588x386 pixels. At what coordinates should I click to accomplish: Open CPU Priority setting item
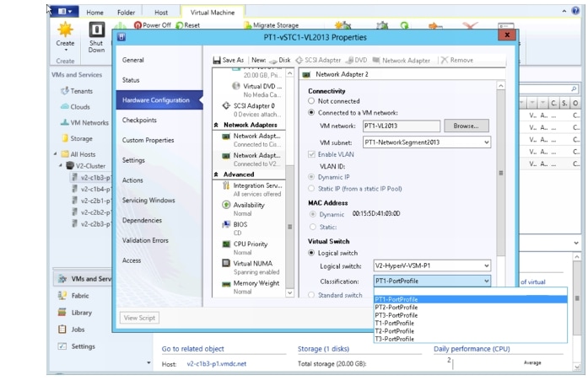[x=245, y=248]
